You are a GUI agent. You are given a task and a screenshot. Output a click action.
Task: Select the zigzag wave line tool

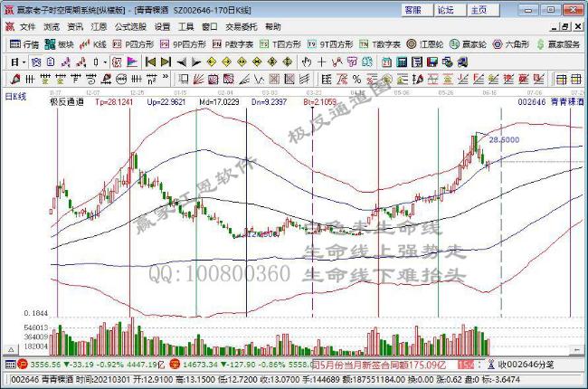coord(259,79)
